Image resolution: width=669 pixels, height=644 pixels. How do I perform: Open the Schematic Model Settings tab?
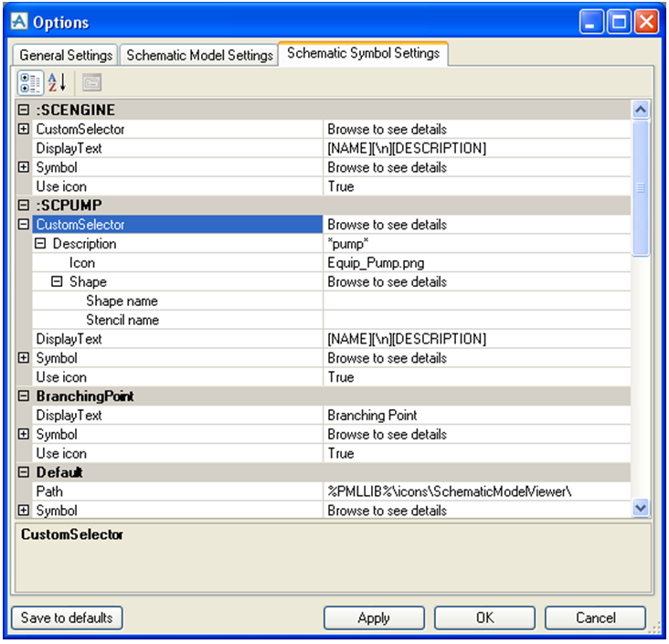click(199, 55)
